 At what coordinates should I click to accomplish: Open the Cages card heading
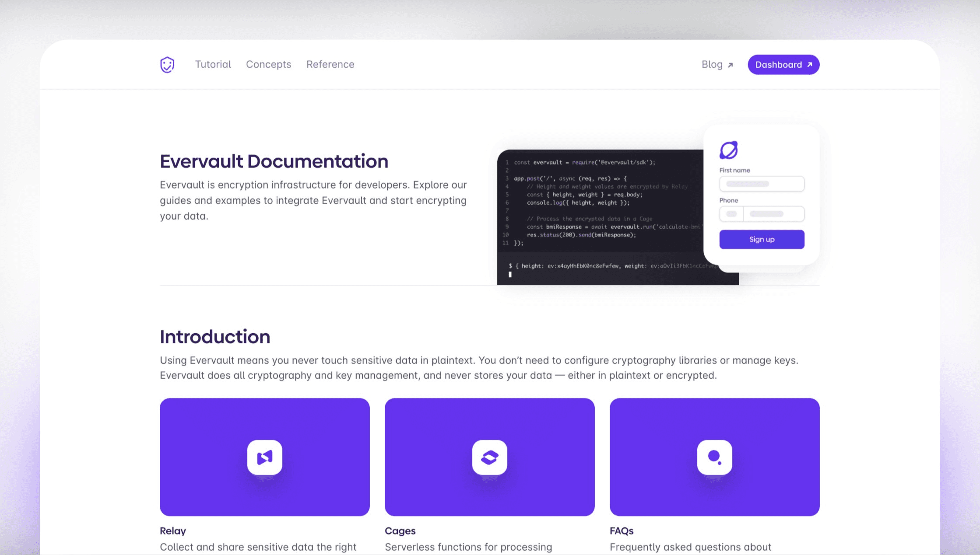[x=400, y=531]
